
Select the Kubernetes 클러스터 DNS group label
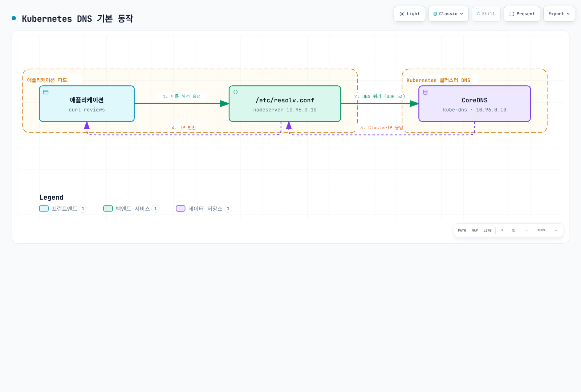(x=438, y=80)
